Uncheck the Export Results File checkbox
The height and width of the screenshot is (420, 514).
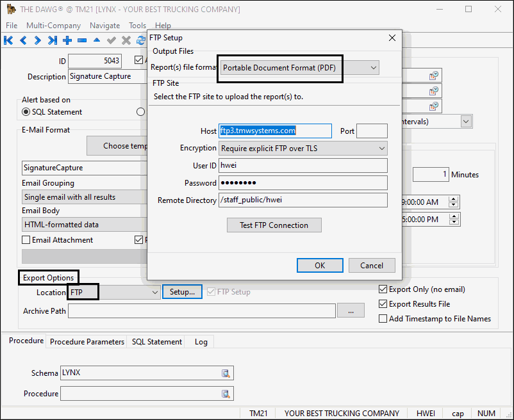[x=383, y=304]
